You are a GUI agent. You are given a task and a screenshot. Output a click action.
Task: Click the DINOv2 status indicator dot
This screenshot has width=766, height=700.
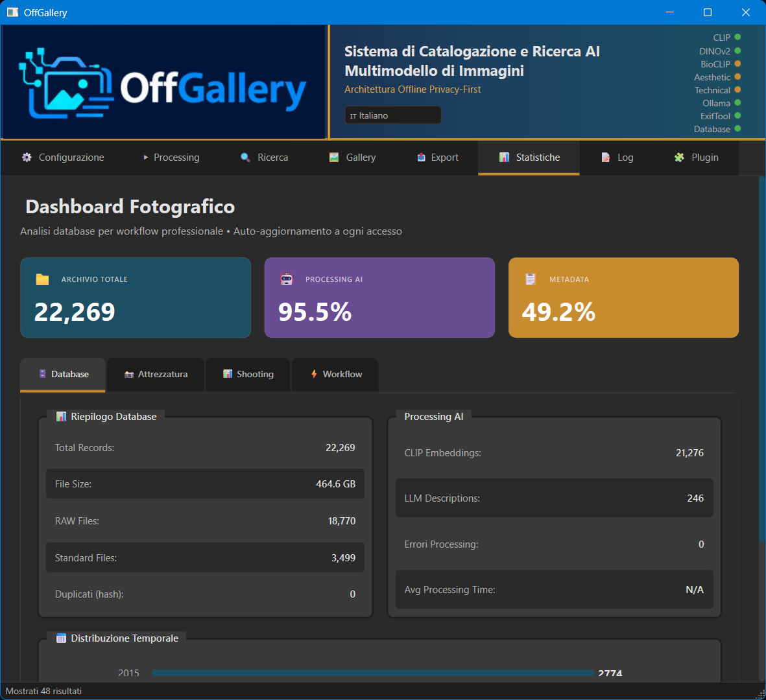737,51
